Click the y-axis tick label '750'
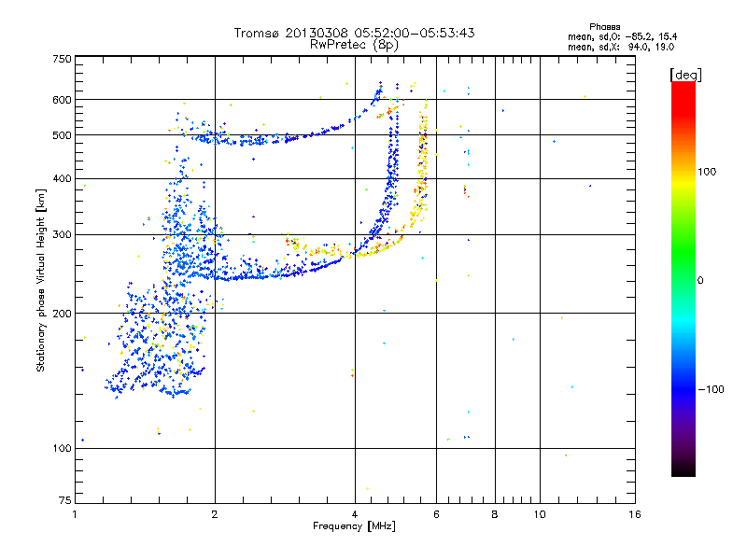This screenshot has width=747, height=560. point(63,59)
